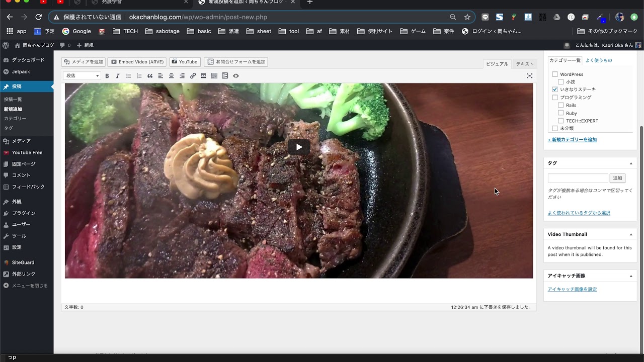The height and width of the screenshot is (362, 644).
Task: Uncheck the いきなりステーキ category
Action: 555,89
